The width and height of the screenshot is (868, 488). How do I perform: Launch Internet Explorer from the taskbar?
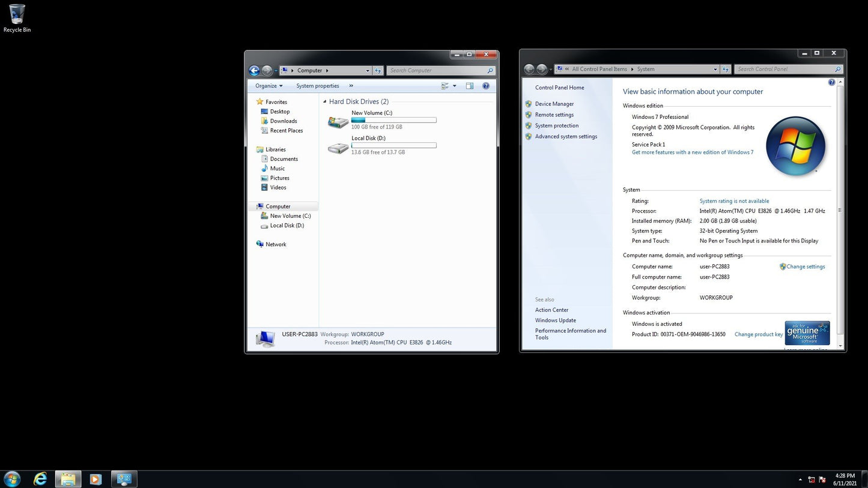tap(40, 479)
